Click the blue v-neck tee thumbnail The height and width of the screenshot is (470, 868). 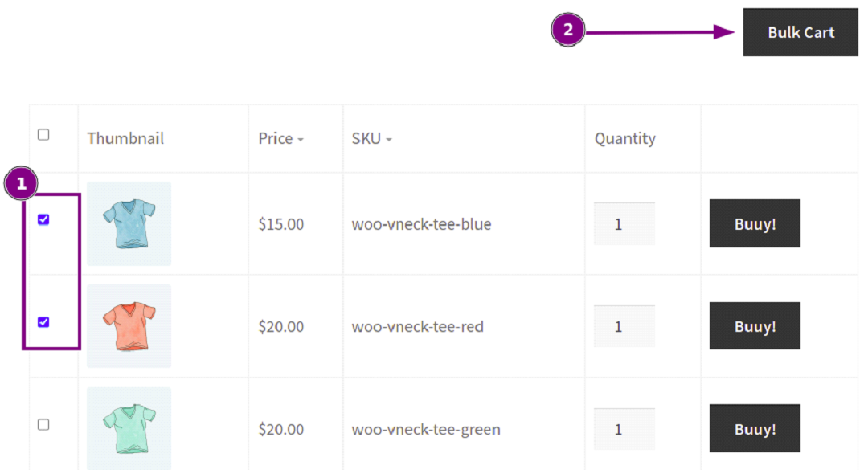(x=129, y=223)
